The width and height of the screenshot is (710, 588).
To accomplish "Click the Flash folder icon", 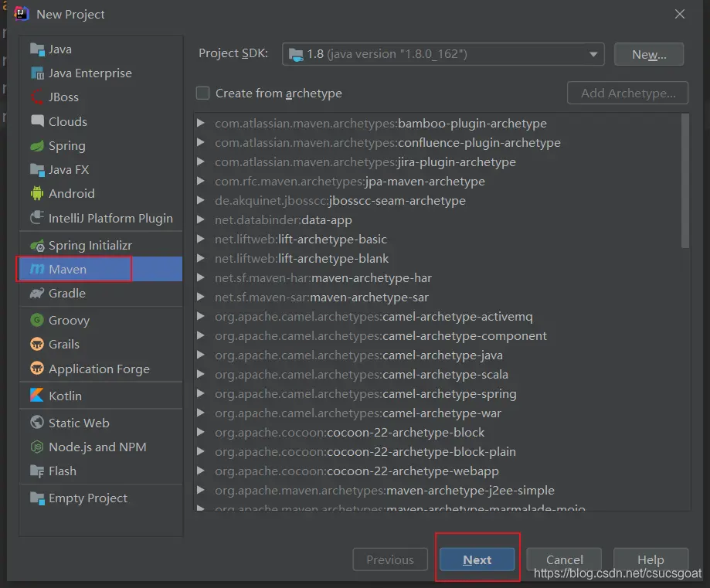I will (x=37, y=471).
